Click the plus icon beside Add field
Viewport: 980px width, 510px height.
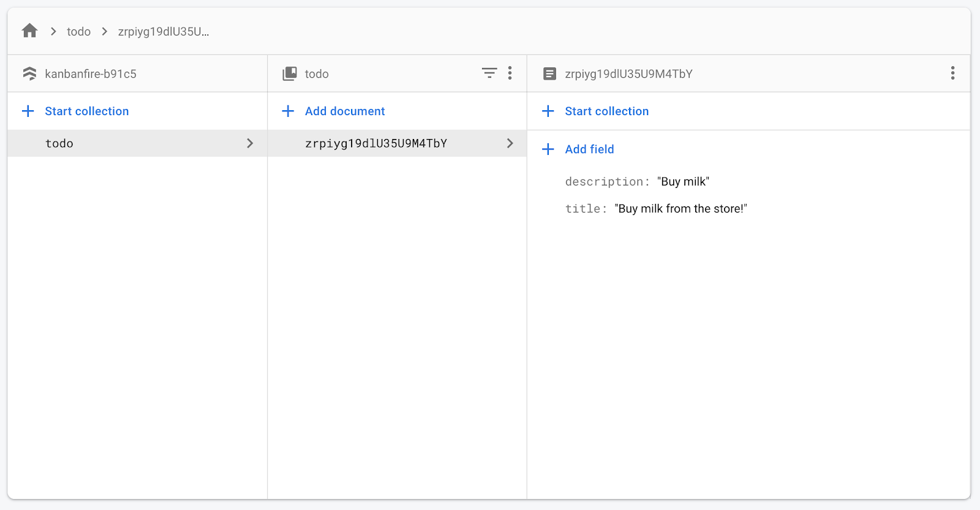tap(548, 149)
